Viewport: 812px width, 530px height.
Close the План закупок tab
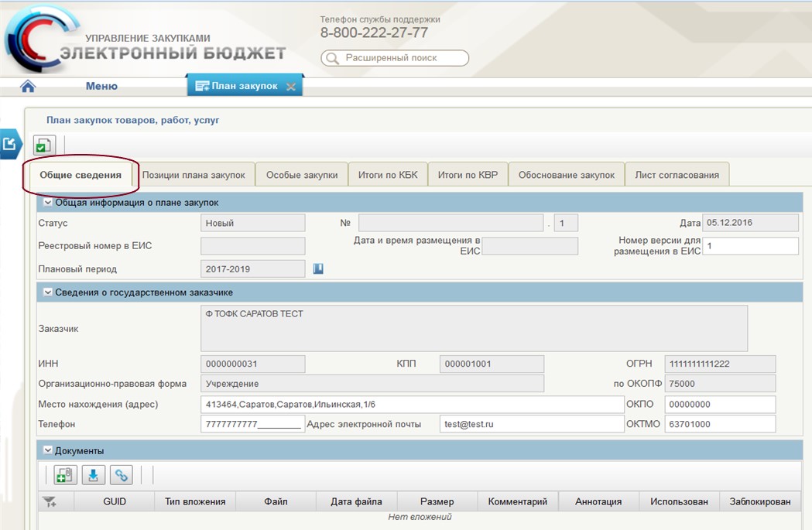[291, 87]
